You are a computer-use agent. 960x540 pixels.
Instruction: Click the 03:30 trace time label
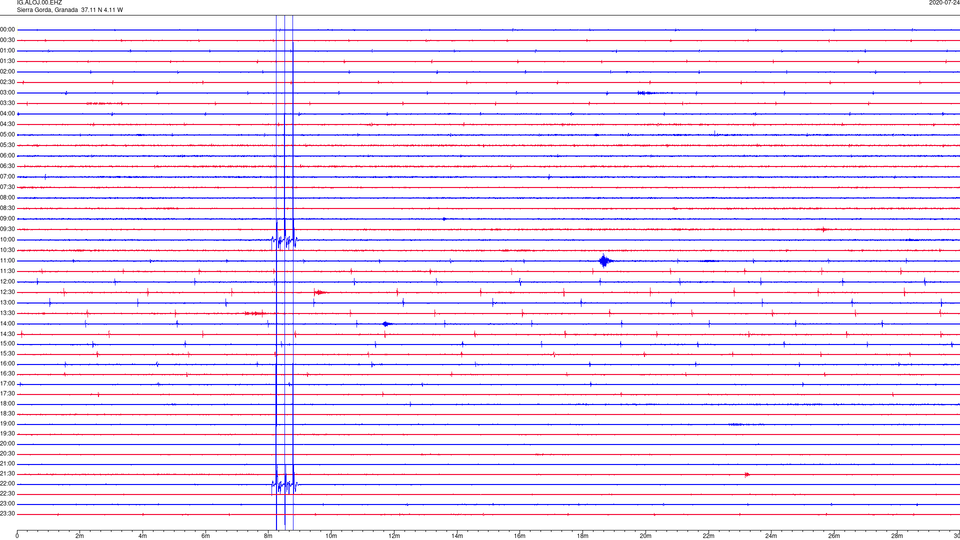coord(8,103)
